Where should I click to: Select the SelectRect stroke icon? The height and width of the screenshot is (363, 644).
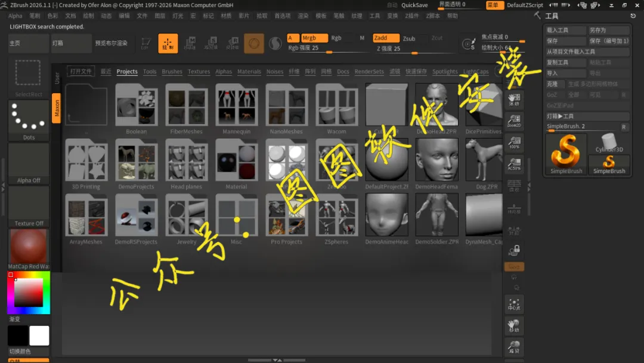pyautogui.click(x=29, y=78)
